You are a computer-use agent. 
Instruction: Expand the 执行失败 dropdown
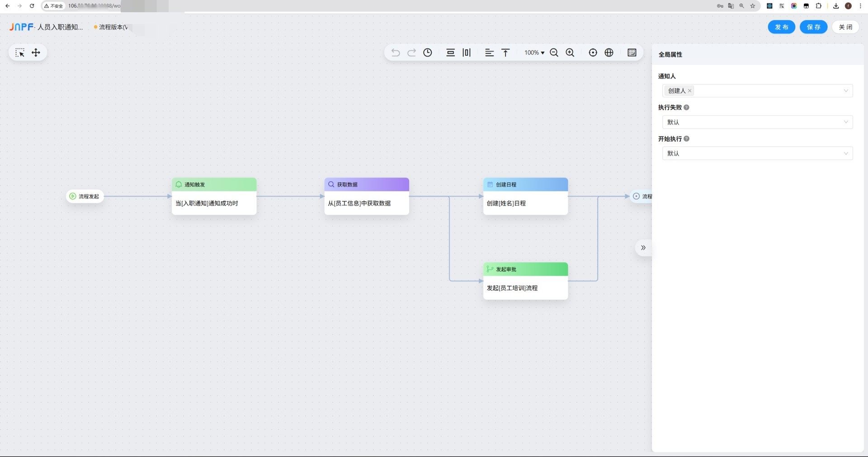pyautogui.click(x=757, y=122)
